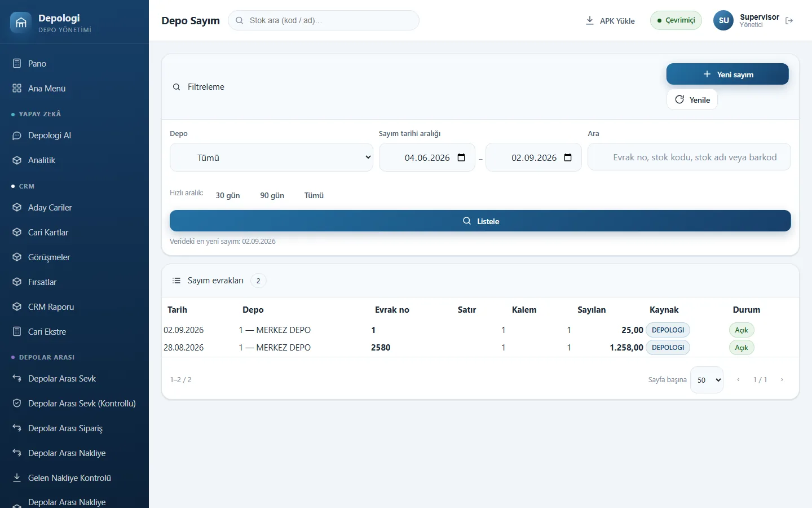Click the logout icon beside Supervisor
This screenshot has height=508, width=812.
tap(789, 21)
